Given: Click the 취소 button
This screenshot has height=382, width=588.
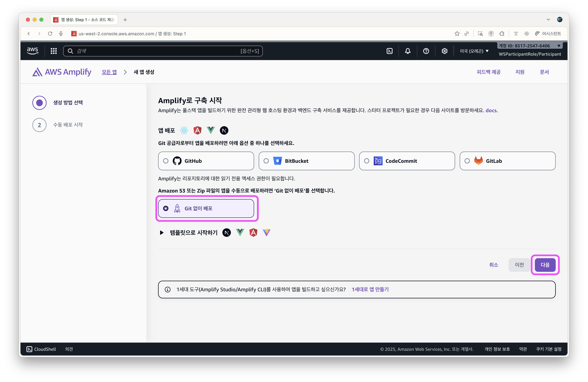Looking at the screenshot, I should click(x=493, y=265).
